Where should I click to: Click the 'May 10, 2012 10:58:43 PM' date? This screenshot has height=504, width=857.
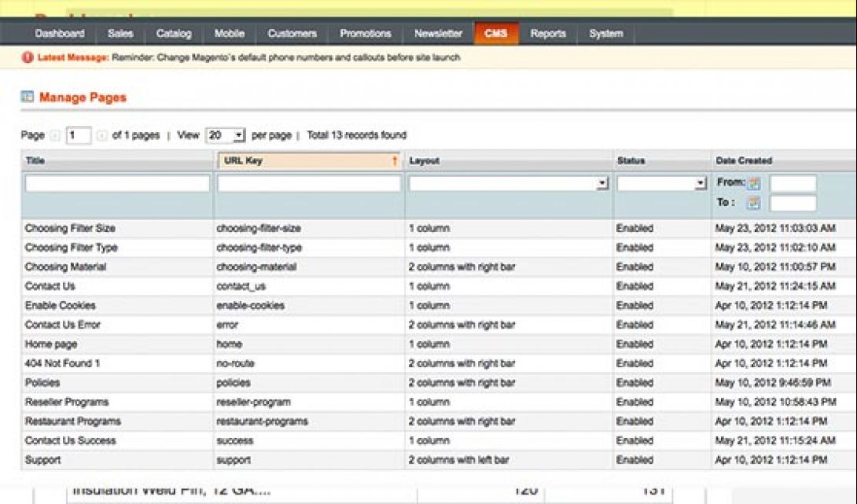pos(775,402)
